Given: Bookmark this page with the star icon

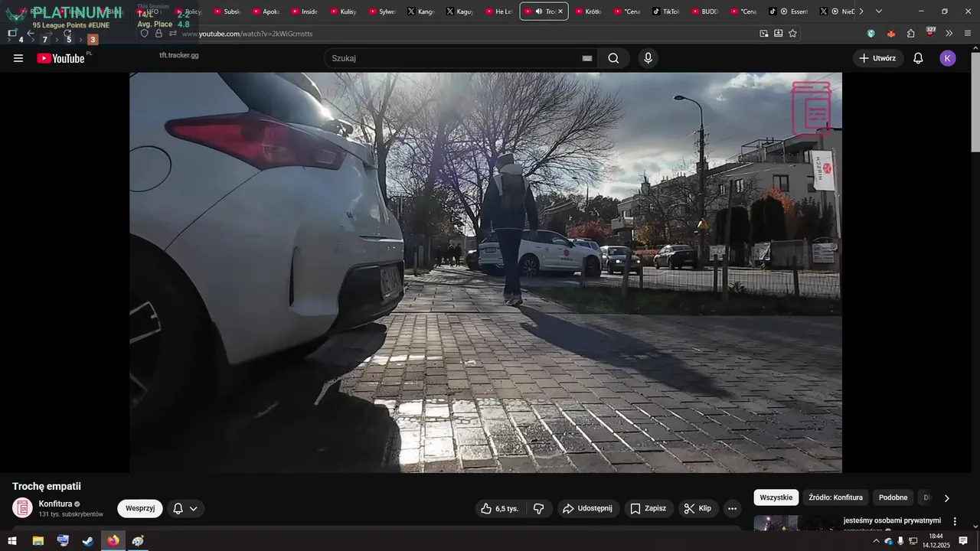Looking at the screenshot, I should pyautogui.click(x=792, y=34).
